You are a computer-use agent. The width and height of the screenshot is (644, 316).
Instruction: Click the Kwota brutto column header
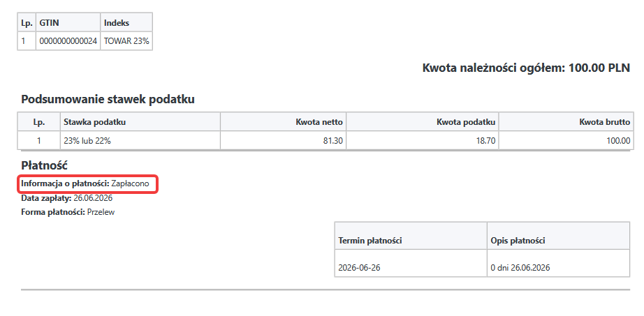564,122
